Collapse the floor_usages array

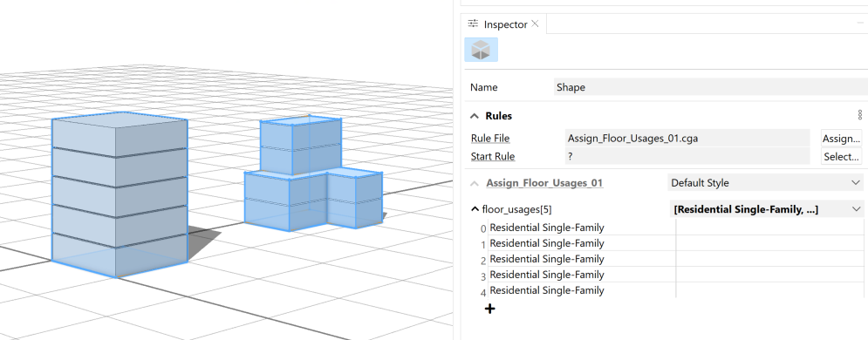pyautogui.click(x=475, y=209)
